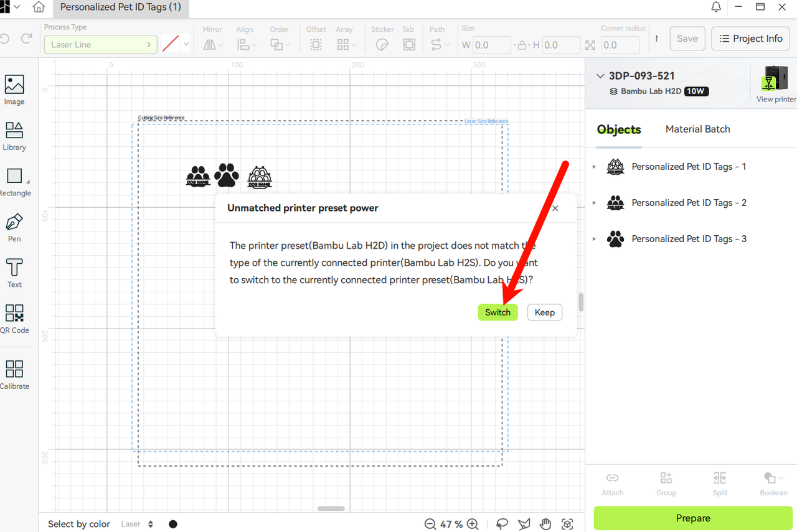Select the Personalized Pet ID Tags (1) project tab
The width and height of the screenshot is (797, 532).
point(121,7)
